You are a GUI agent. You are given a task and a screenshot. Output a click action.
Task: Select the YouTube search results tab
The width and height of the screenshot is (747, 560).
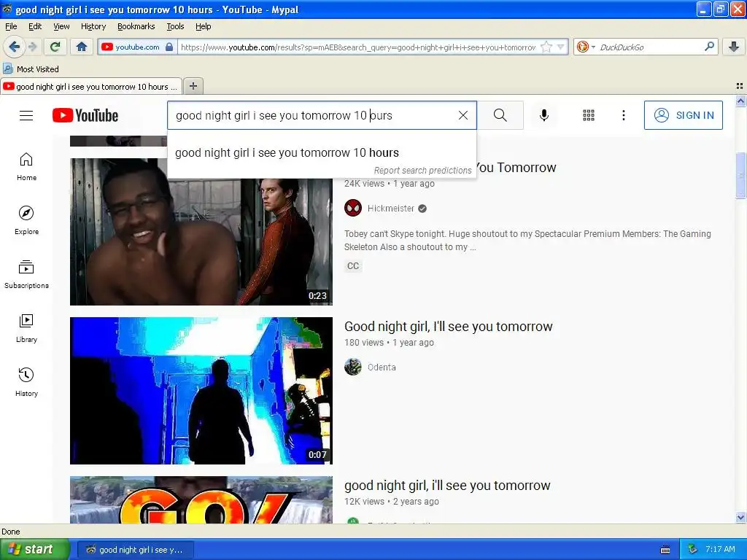pos(91,87)
